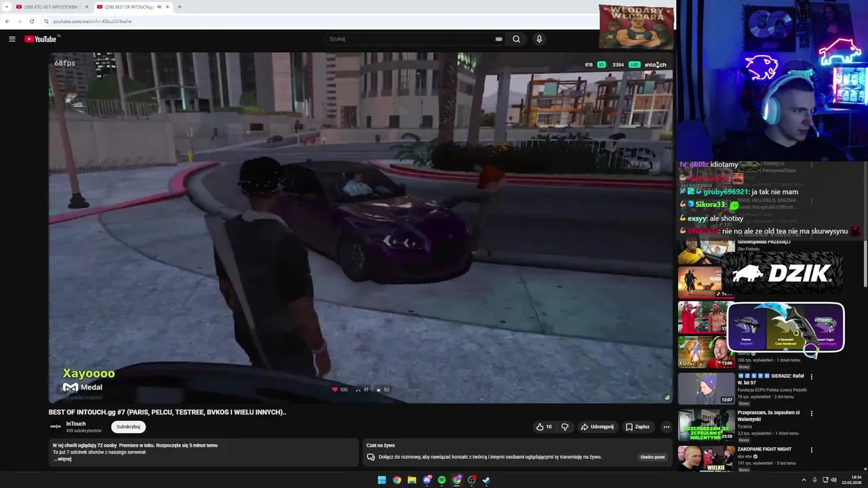Click the 439 subskrybentów text
This screenshot has height=488, width=868.
[x=84, y=431]
